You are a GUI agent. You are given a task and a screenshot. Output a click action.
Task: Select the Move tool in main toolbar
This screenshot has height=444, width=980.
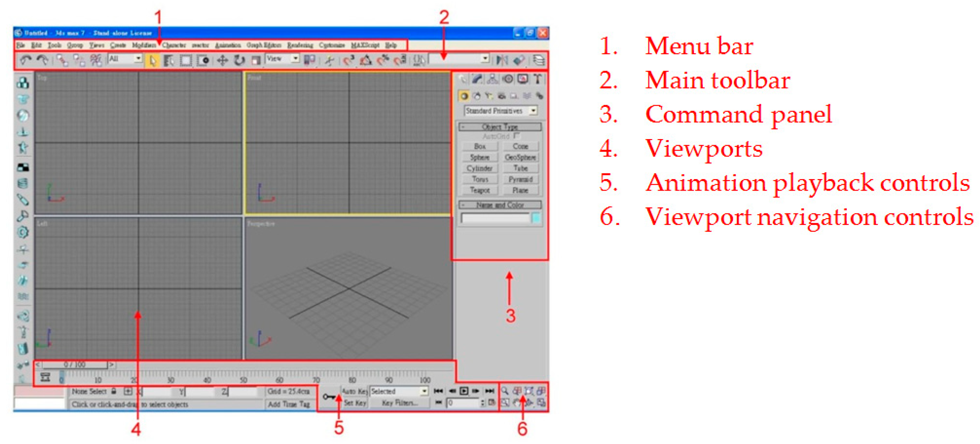[x=222, y=60]
